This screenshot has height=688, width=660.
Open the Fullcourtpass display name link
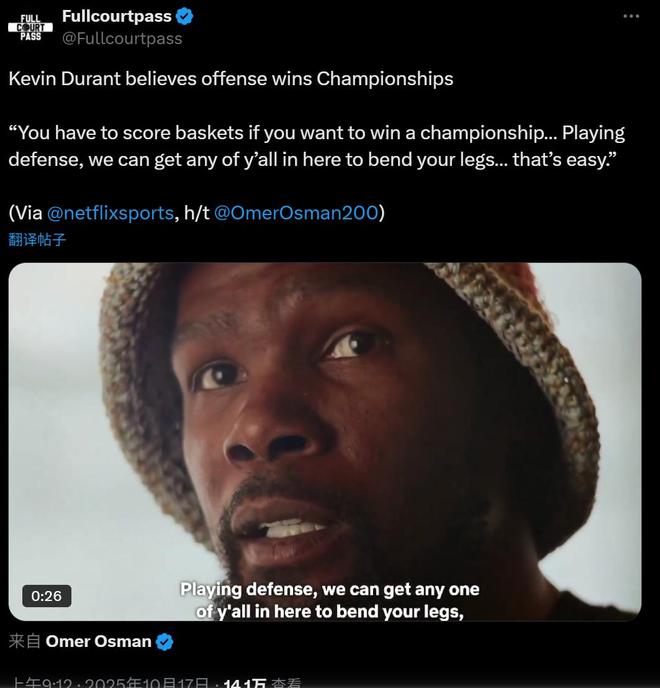click(x=116, y=16)
